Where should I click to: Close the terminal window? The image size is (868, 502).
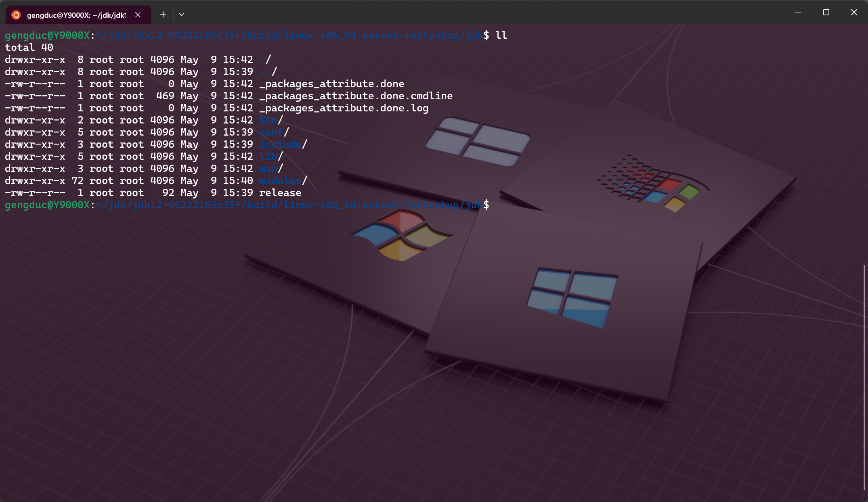pyautogui.click(x=854, y=13)
